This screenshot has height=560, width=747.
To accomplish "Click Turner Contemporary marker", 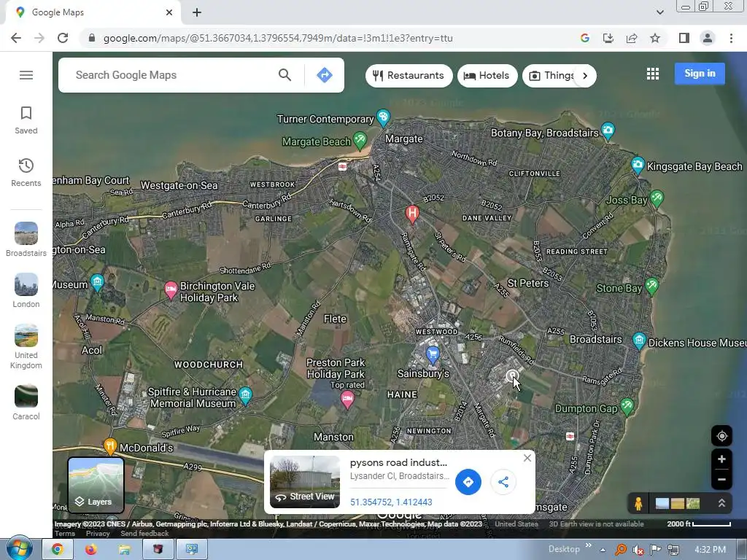I will (383, 117).
